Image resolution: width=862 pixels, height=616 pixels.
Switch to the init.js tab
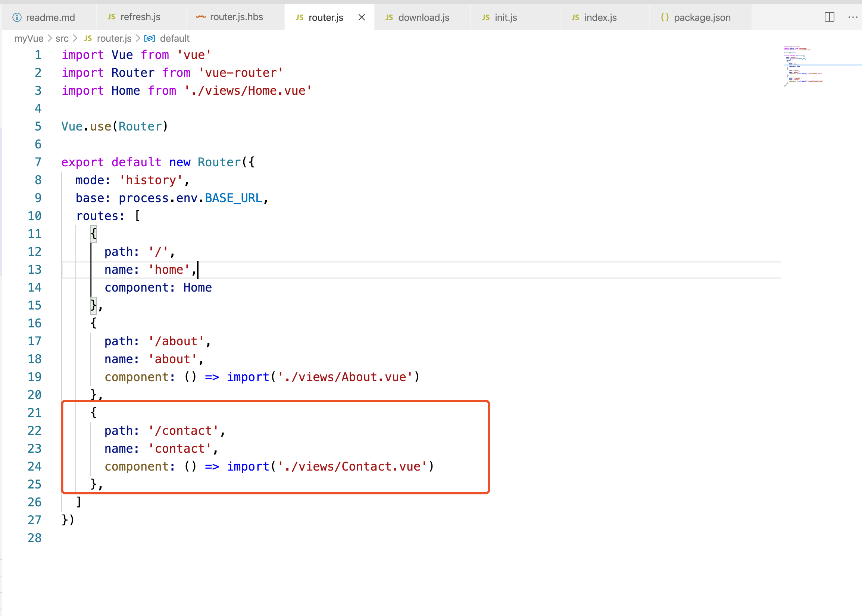coord(505,18)
